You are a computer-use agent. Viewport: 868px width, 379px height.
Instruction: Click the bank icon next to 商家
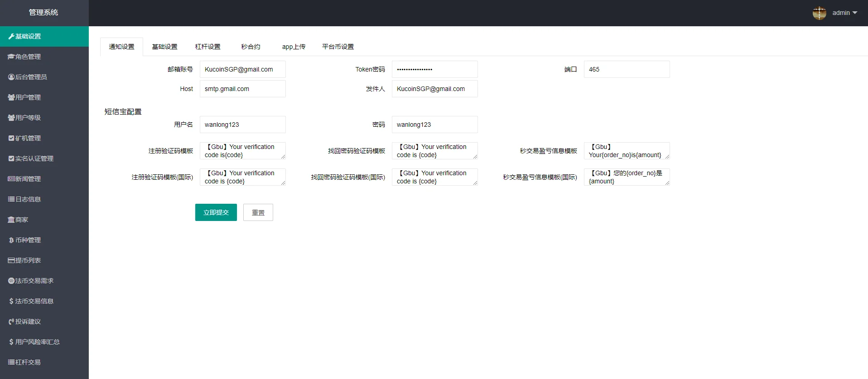coord(11,220)
